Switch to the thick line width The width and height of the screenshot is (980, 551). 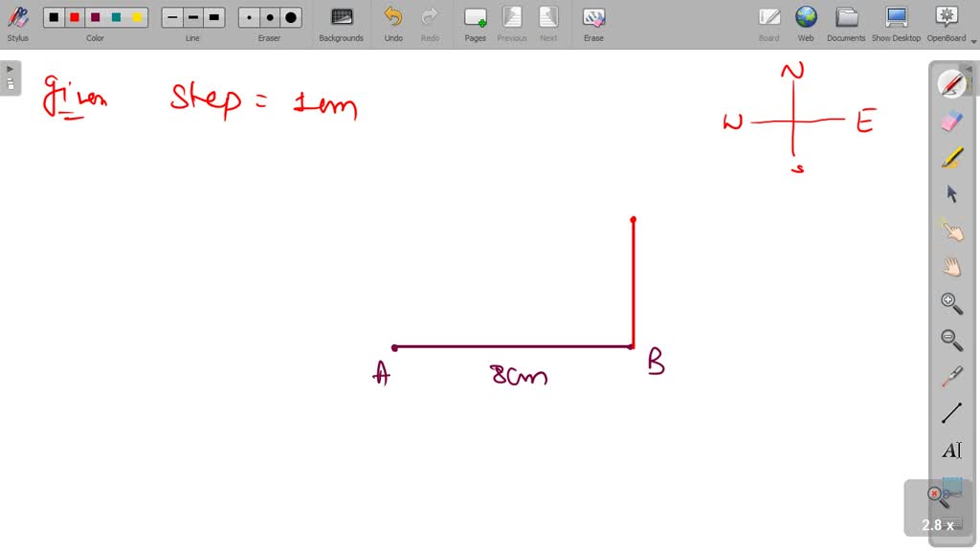click(x=214, y=16)
